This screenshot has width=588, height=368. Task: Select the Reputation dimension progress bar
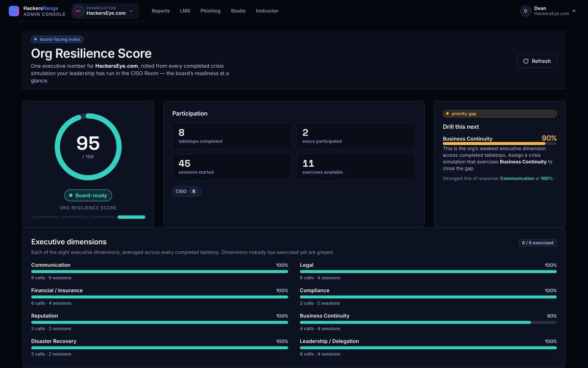point(160,322)
